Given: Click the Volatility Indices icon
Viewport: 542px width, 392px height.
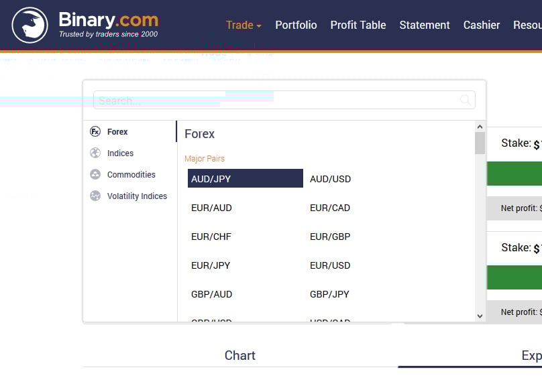Looking at the screenshot, I should (95, 196).
